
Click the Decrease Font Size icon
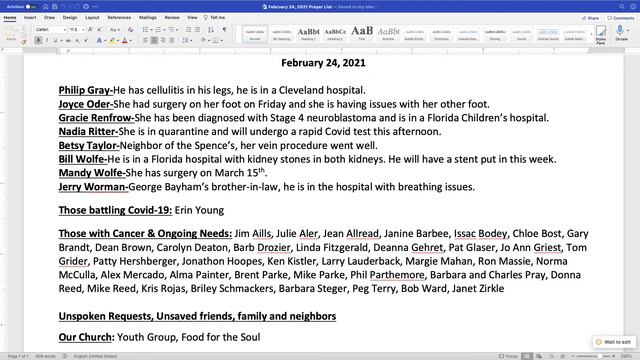coord(99,30)
